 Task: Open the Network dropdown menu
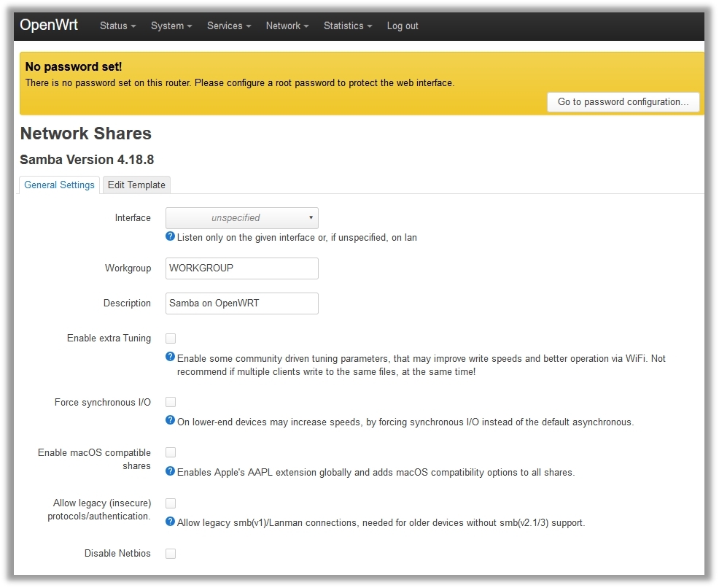(287, 26)
